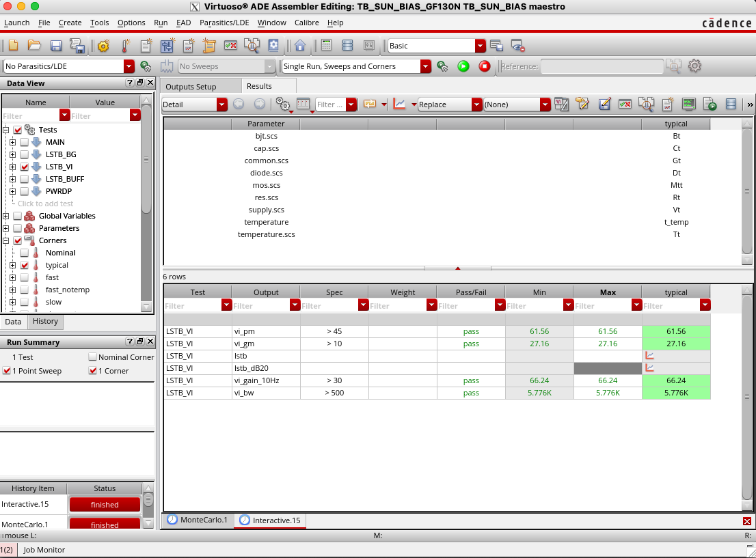Viewport: 756px width, 558px height.
Task: Open the Parasitics/LDE menu
Action: (x=224, y=23)
